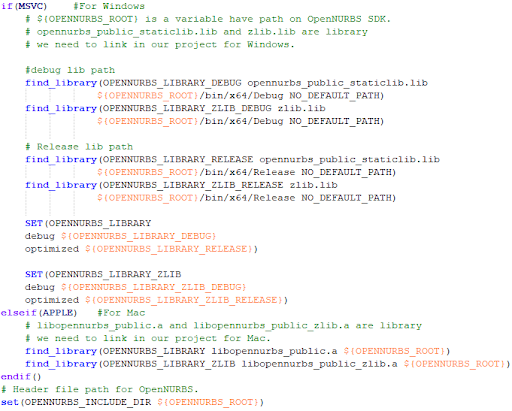Click the '#debug lib path' comment

[70, 70]
